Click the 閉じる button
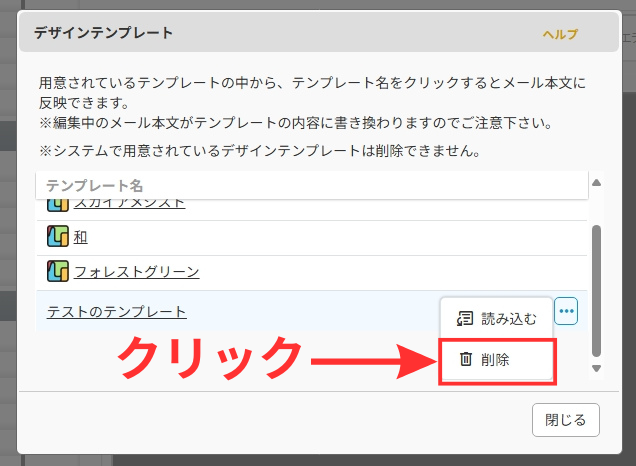The width and height of the screenshot is (636, 466). [565, 420]
